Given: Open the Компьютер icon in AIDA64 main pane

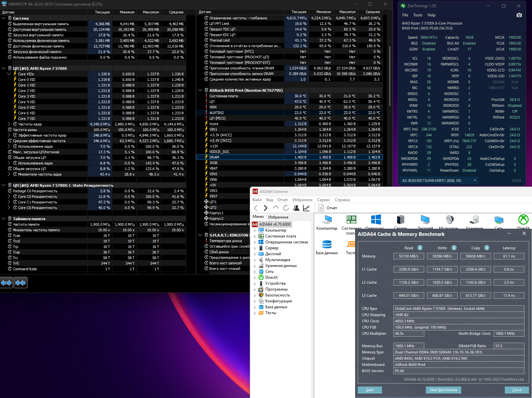Looking at the screenshot, I should coord(327,219).
